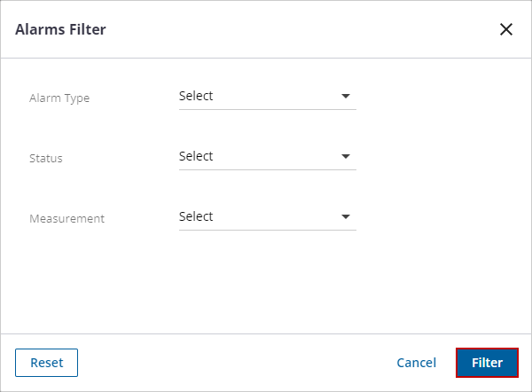This screenshot has width=532, height=392.
Task: Click the 'Select' text in Status field
Action: [x=196, y=156]
